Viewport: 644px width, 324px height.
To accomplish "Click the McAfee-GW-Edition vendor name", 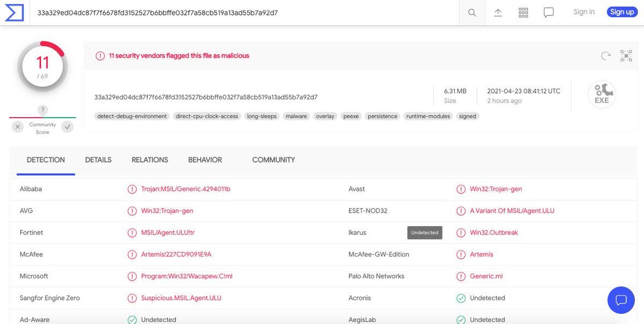I will [x=379, y=254].
